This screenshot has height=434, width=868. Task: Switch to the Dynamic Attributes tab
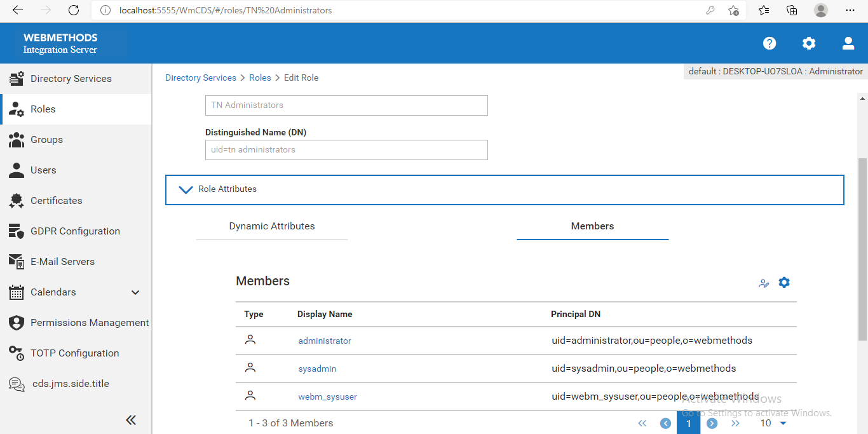pos(272,226)
